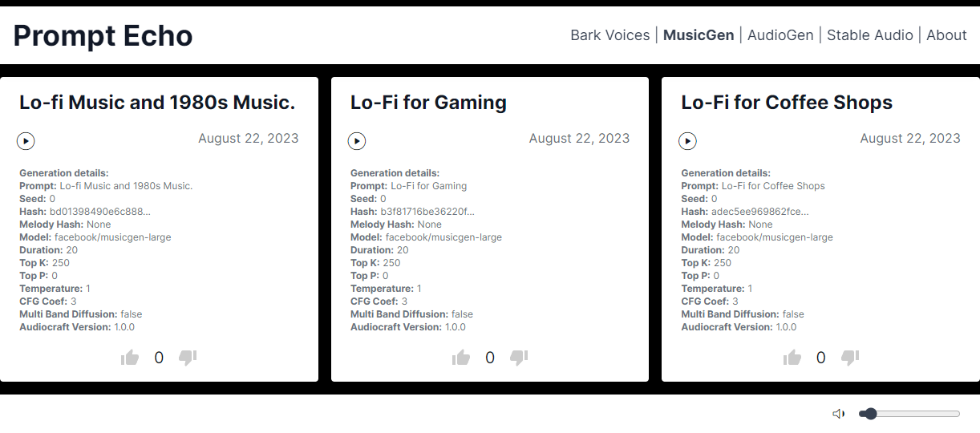Open the Lo-Fi for Coffee Shops title

point(786,103)
